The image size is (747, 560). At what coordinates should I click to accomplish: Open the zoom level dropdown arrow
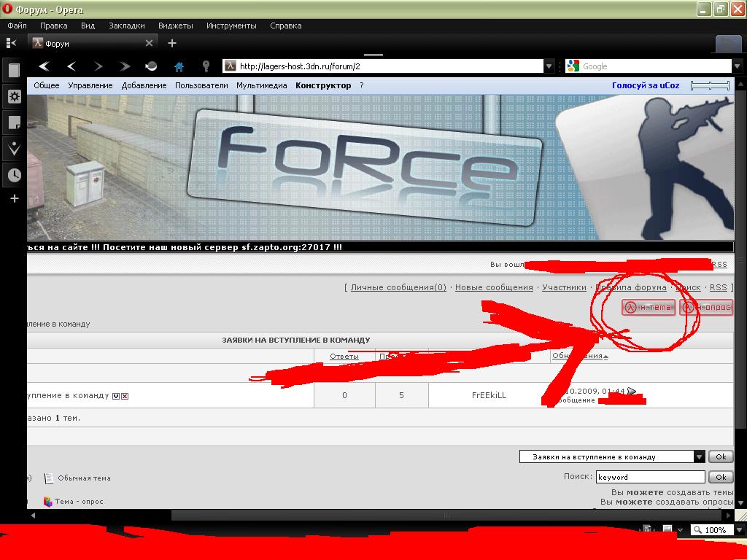tap(738, 529)
